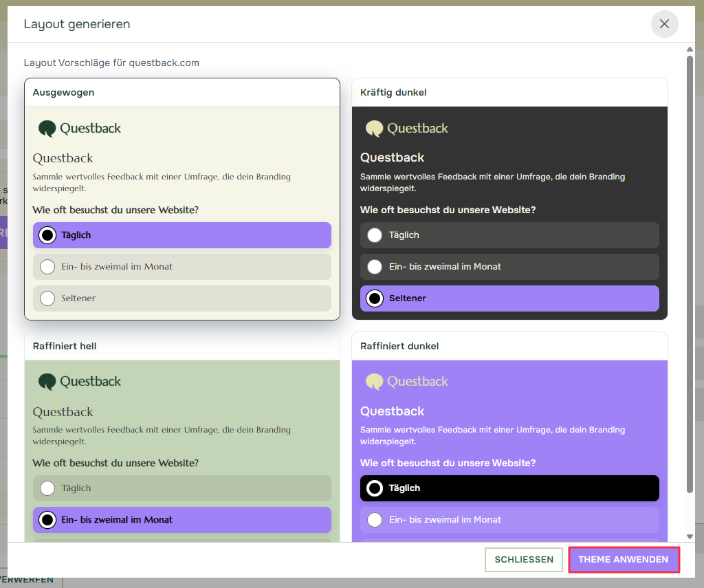This screenshot has width=704, height=588.
Task: Click Questback logo in Kräftig dunkel preview
Action: [407, 129]
